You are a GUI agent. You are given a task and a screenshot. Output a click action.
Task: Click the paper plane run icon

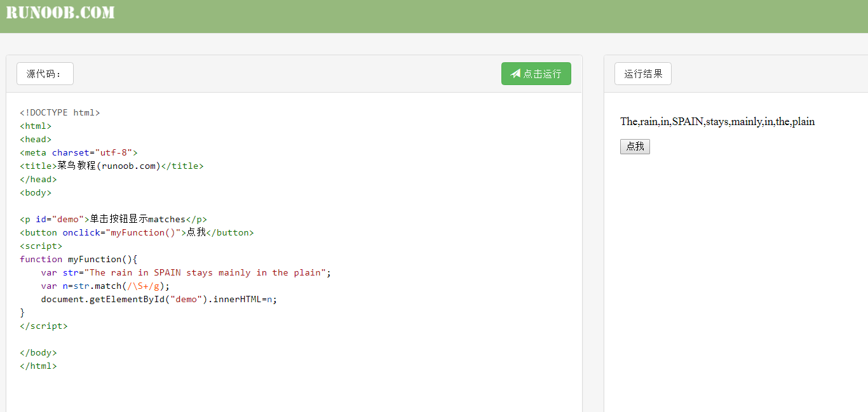coord(515,74)
